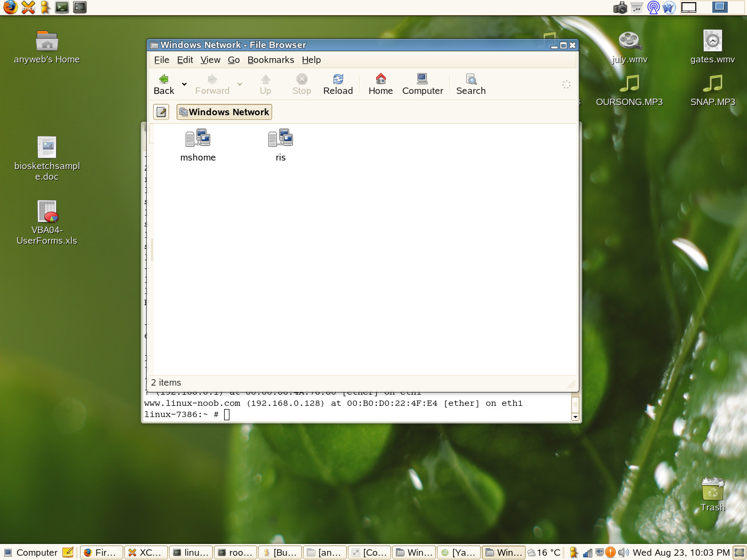Screen dimensions: 747x560
Task: Select SNAP.MP3 desktop audio file
Action: point(712,90)
